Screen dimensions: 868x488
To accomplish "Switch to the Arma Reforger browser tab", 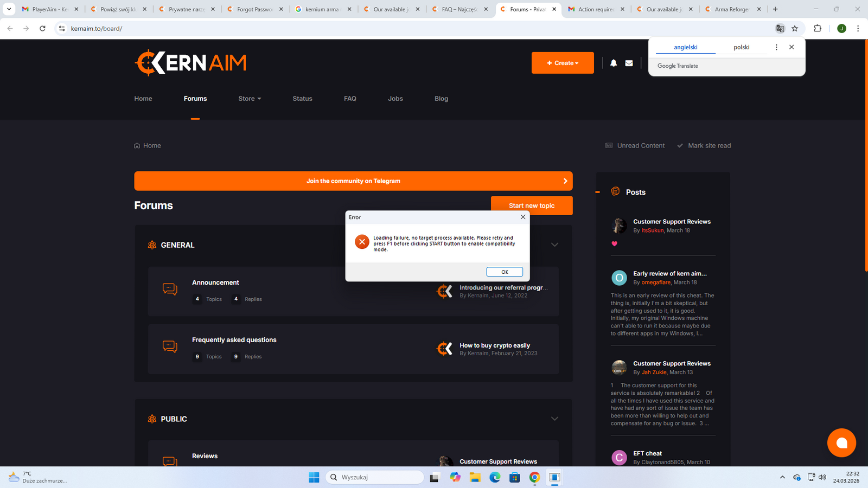I will [x=731, y=9].
